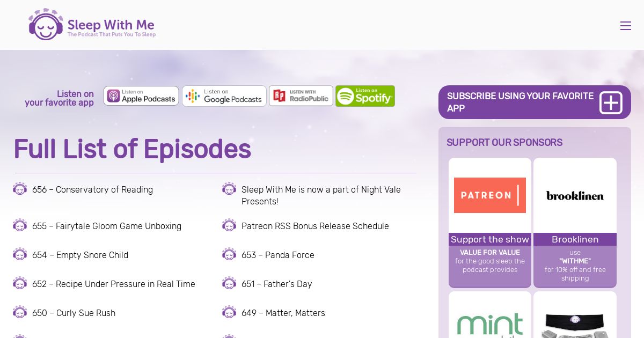The width and height of the screenshot is (644, 338).
Task: Click Listen on your favorite app text
Action: [59, 98]
